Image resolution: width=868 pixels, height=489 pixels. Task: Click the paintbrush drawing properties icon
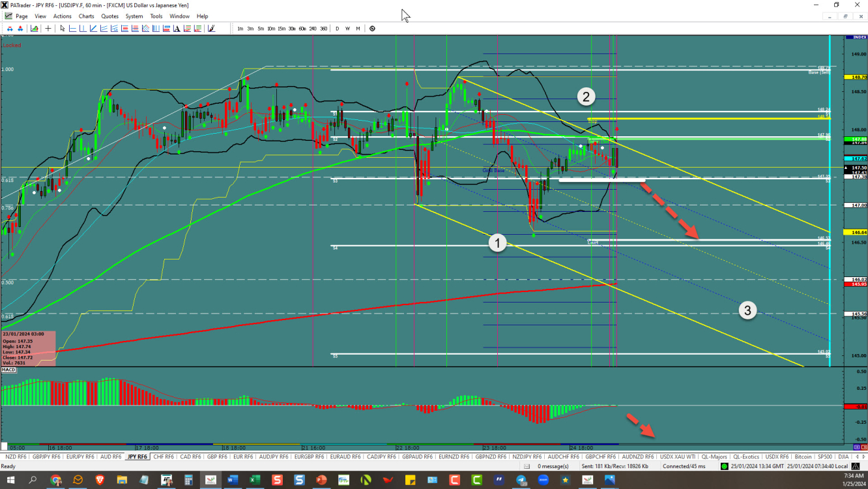[211, 29]
